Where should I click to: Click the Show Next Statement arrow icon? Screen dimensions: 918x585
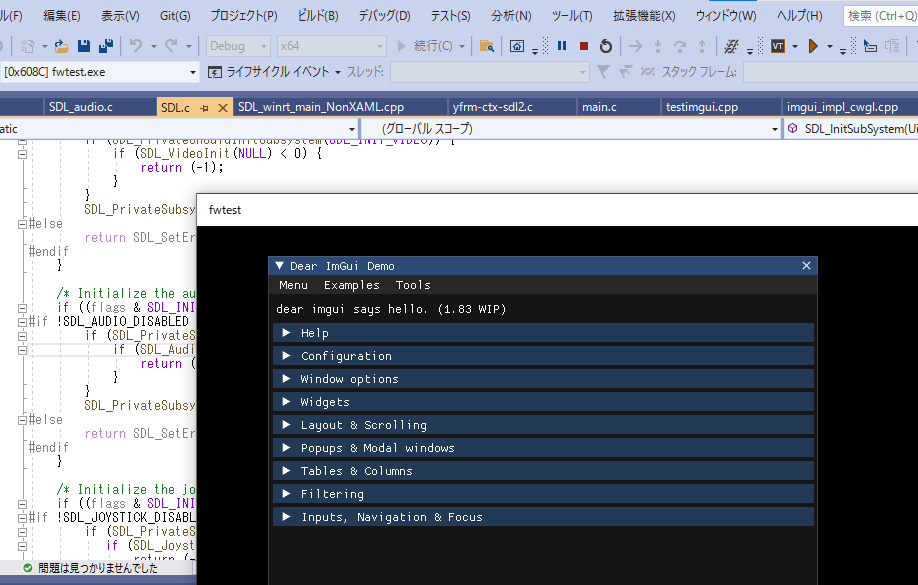(x=635, y=46)
